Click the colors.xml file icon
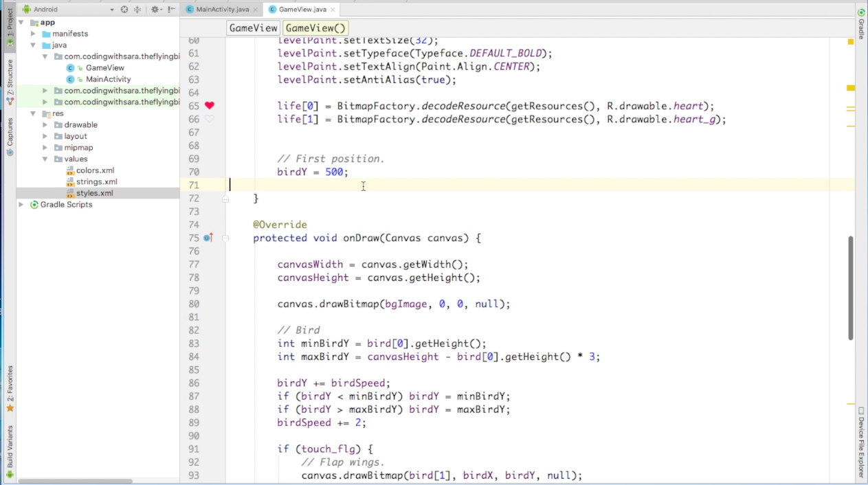The width and height of the screenshot is (868, 485). click(x=70, y=170)
